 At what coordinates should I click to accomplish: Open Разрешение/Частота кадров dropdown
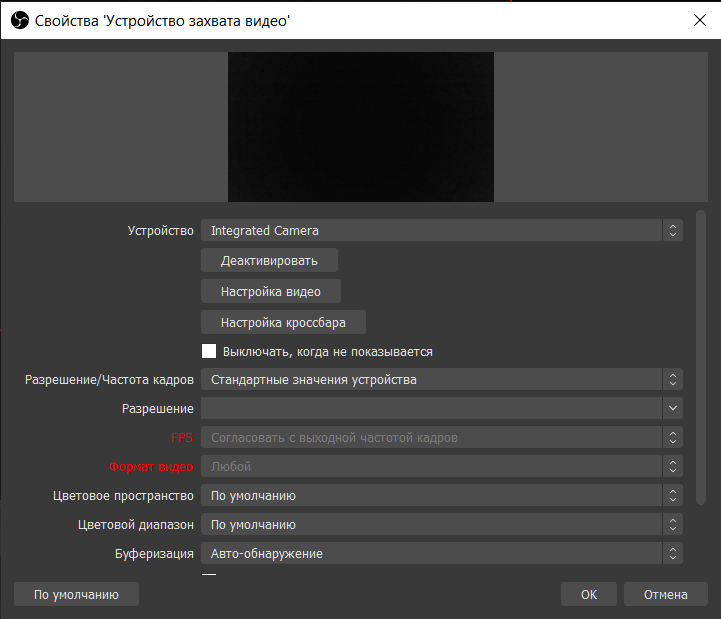(x=441, y=379)
